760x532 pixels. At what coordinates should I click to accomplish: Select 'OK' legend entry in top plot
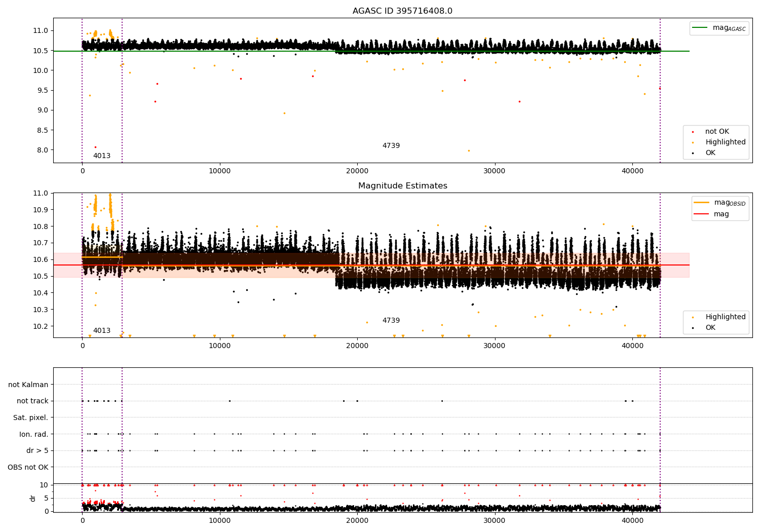704,153
